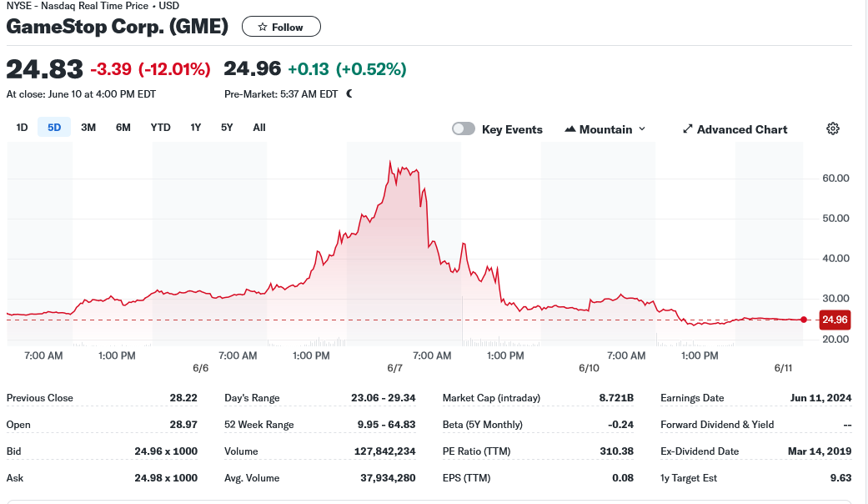This screenshot has height=504, width=868.
Task: Click the Avg. Volume value 37,934,280
Action: (x=388, y=477)
